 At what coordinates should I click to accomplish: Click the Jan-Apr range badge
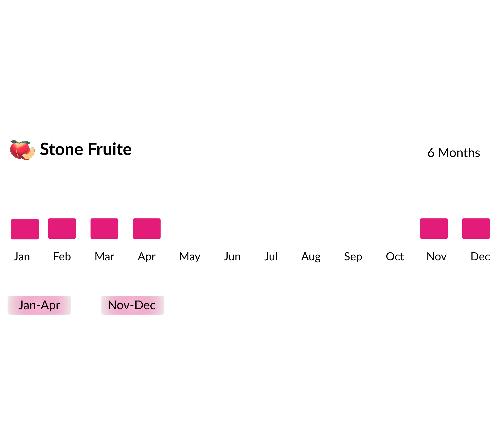tap(39, 305)
